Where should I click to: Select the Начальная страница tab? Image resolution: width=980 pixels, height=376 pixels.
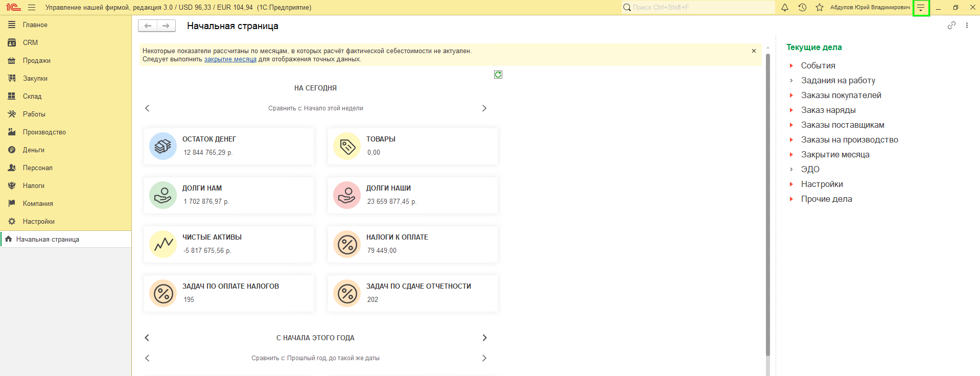[x=66, y=239]
